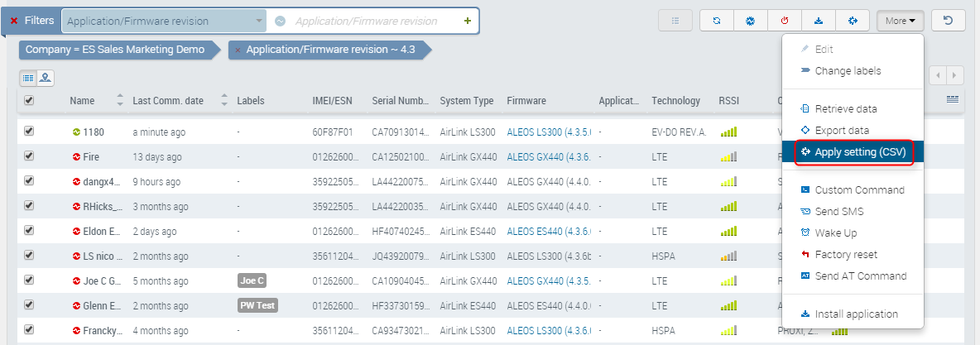
Task: Sort by the Name column arrows
Action: click(119, 101)
